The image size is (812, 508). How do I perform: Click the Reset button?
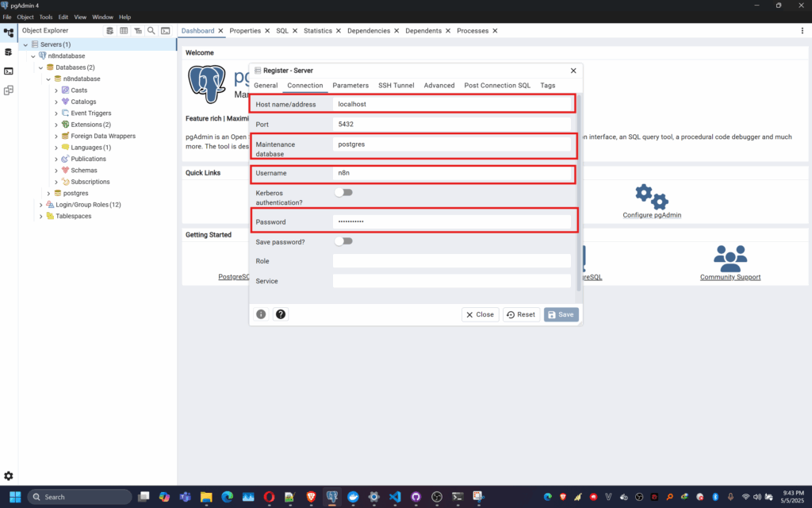pyautogui.click(x=521, y=314)
